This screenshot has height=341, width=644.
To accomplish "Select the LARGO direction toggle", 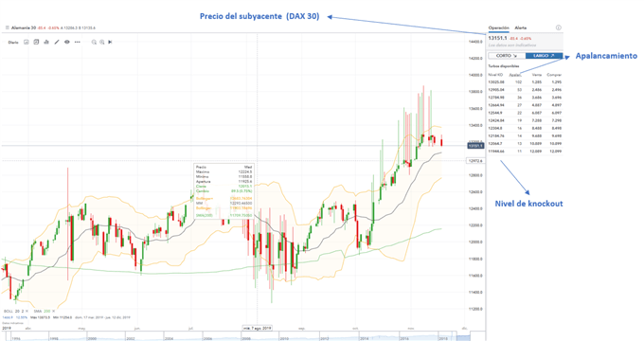I will tap(544, 56).
